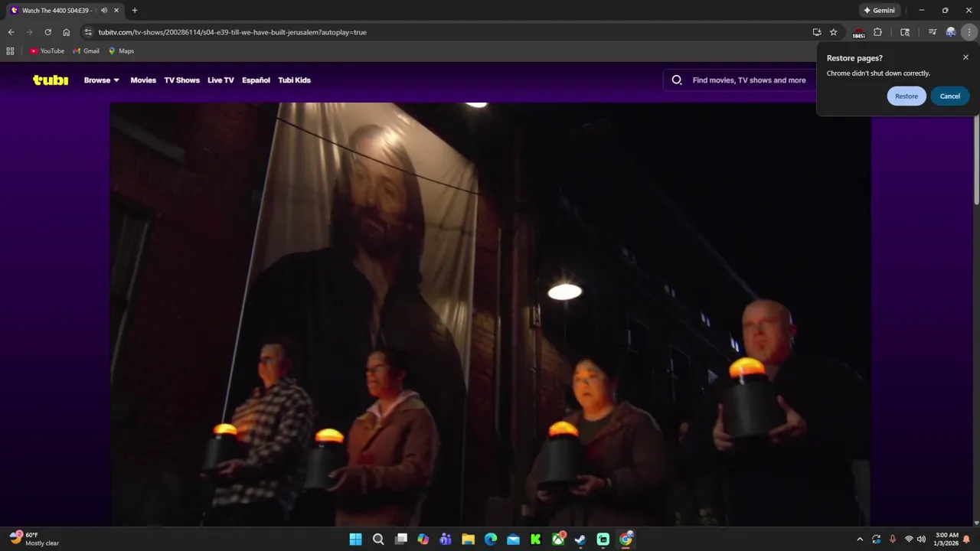The width and height of the screenshot is (980, 551).
Task: Open the red extension with 1845 badge
Action: tap(858, 33)
